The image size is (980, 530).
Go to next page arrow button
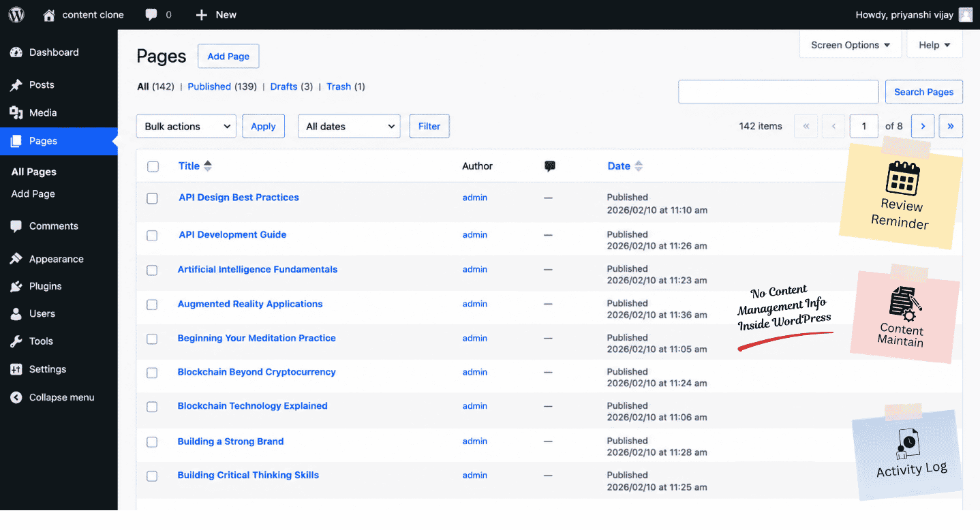(923, 126)
